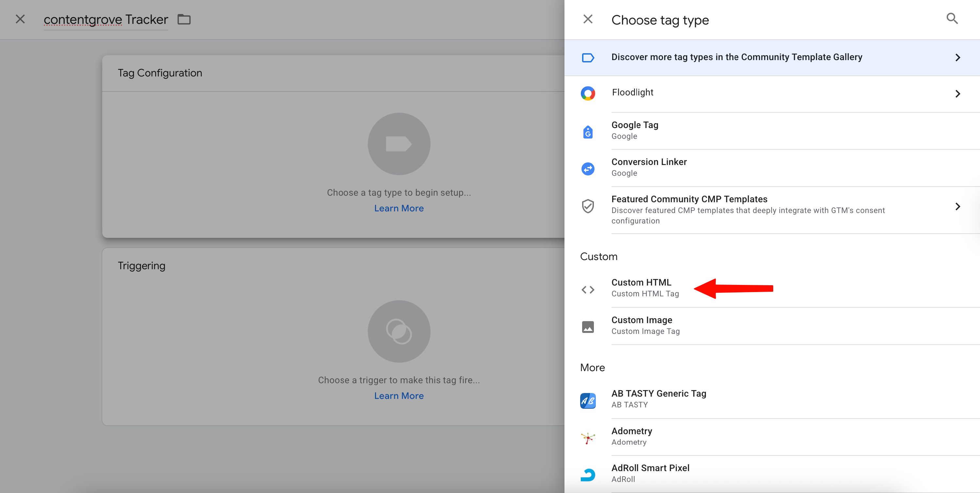Click the CMP Templates shield icon
Image resolution: width=980 pixels, height=493 pixels.
click(588, 206)
